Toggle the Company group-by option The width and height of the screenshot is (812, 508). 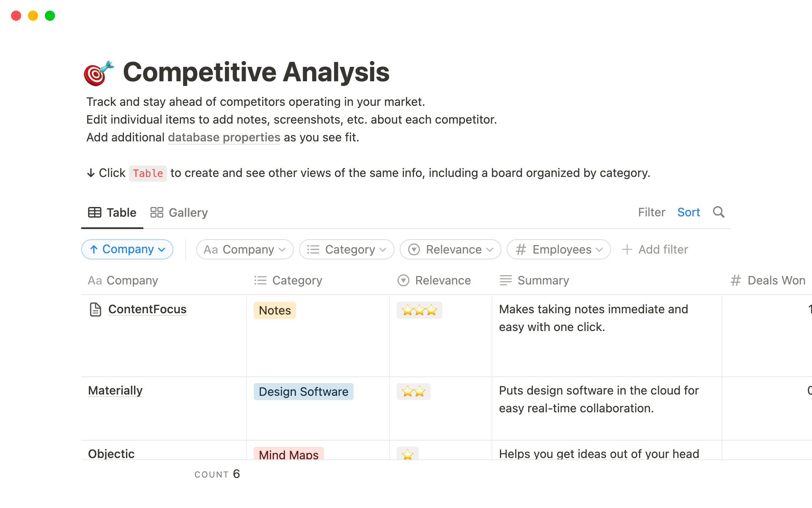point(126,249)
